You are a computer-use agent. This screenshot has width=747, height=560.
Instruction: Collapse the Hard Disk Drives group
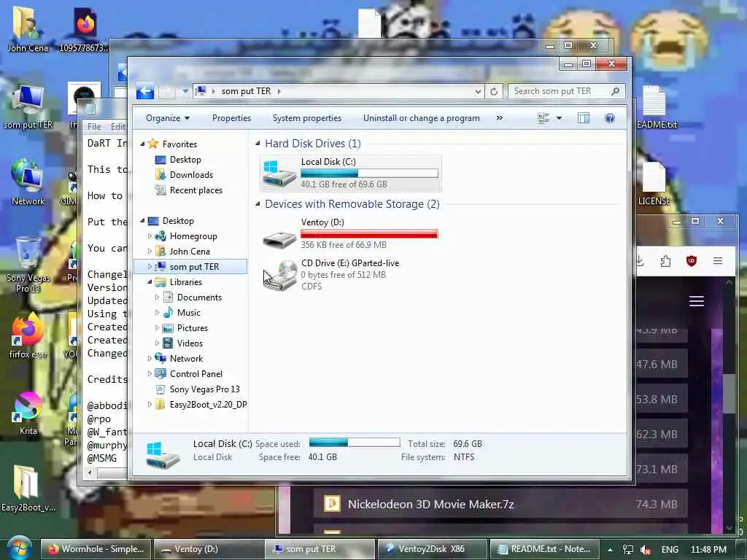pyautogui.click(x=258, y=144)
